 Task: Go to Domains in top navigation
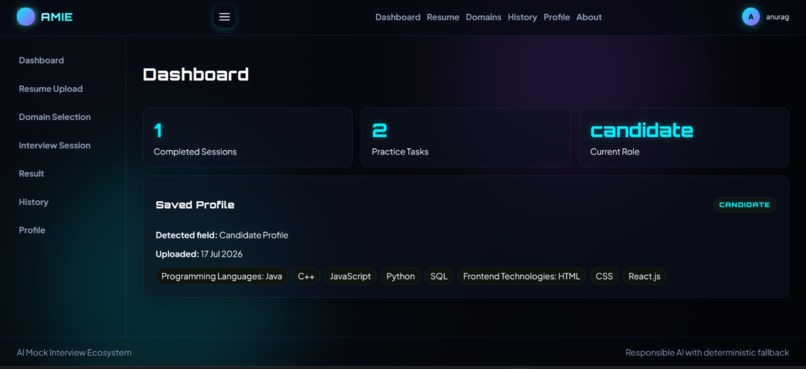483,17
